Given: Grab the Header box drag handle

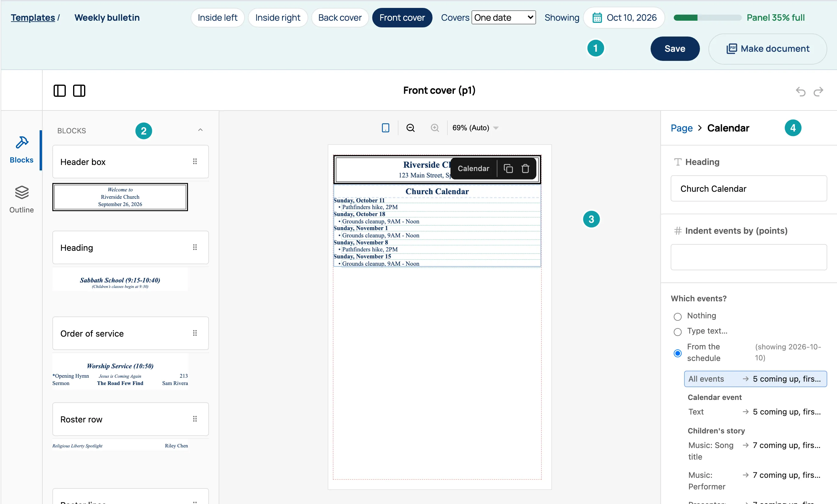Looking at the screenshot, I should [195, 162].
